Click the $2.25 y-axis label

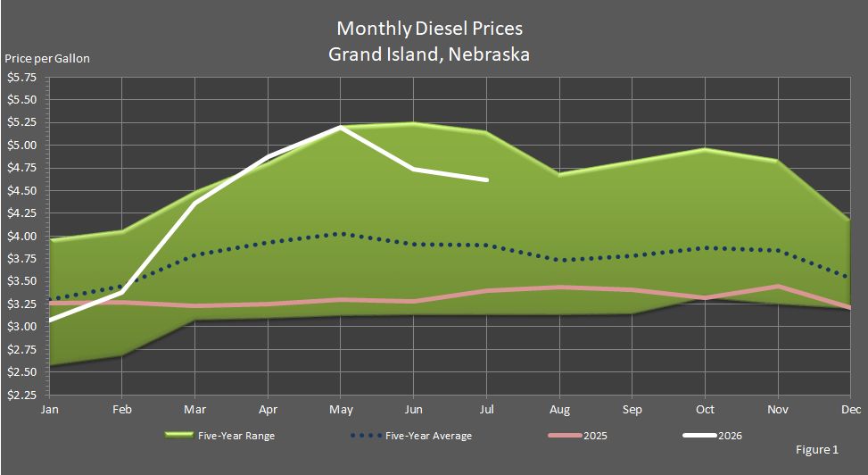[21, 395]
